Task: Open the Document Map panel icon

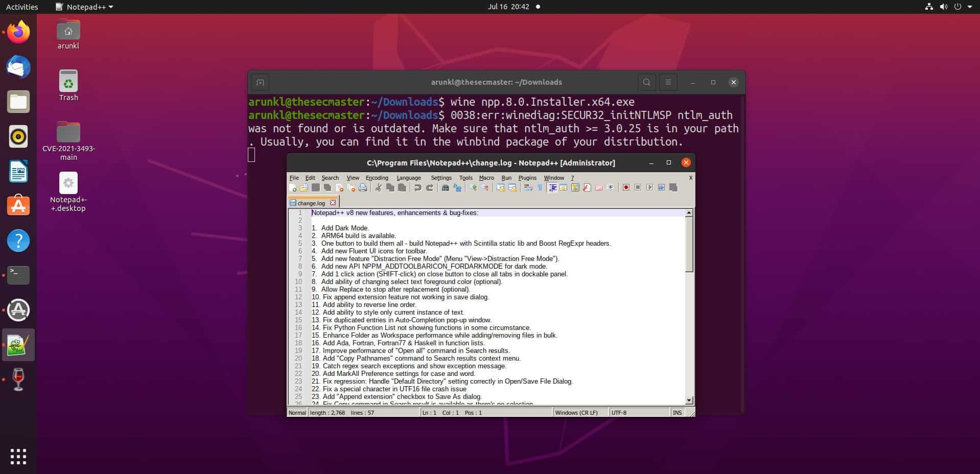Action: pos(575,188)
